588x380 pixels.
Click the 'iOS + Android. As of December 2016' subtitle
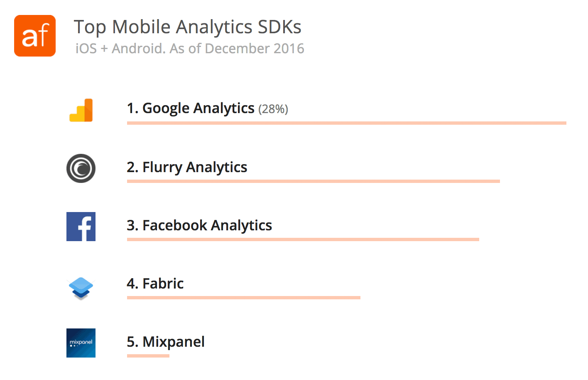pos(190,49)
